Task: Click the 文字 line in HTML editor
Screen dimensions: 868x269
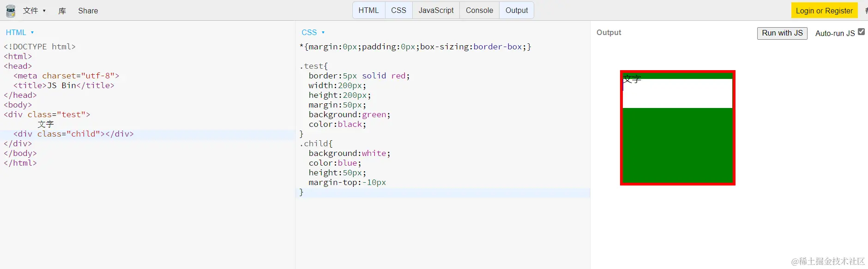Action: coord(46,124)
